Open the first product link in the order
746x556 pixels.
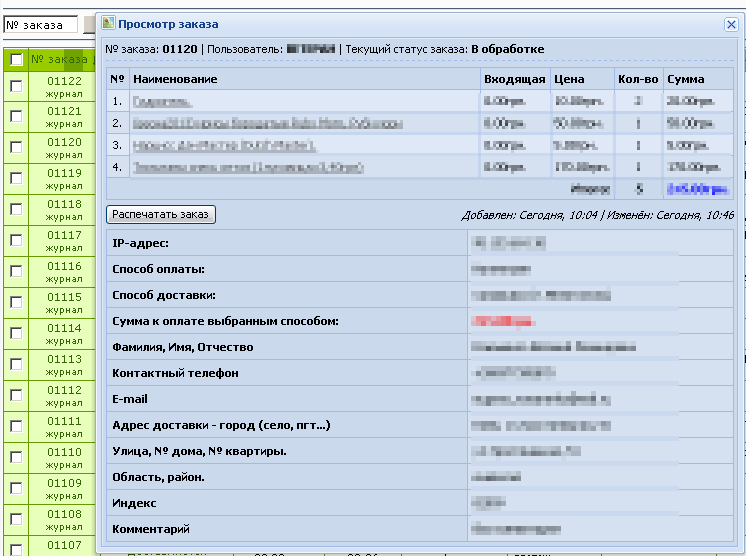(x=162, y=101)
